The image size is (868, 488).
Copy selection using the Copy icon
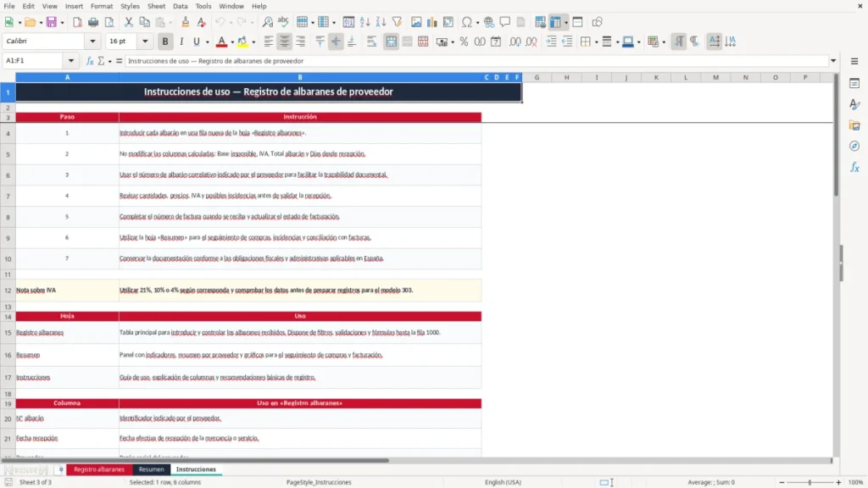pyautogui.click(x=144, y=22)
